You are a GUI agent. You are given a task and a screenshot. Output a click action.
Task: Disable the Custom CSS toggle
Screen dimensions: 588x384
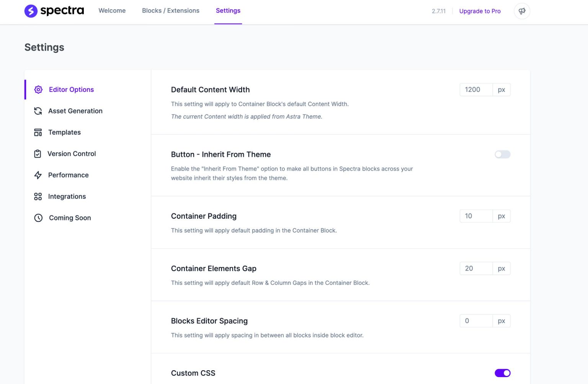pyautogui.click(x=502, y=373)
